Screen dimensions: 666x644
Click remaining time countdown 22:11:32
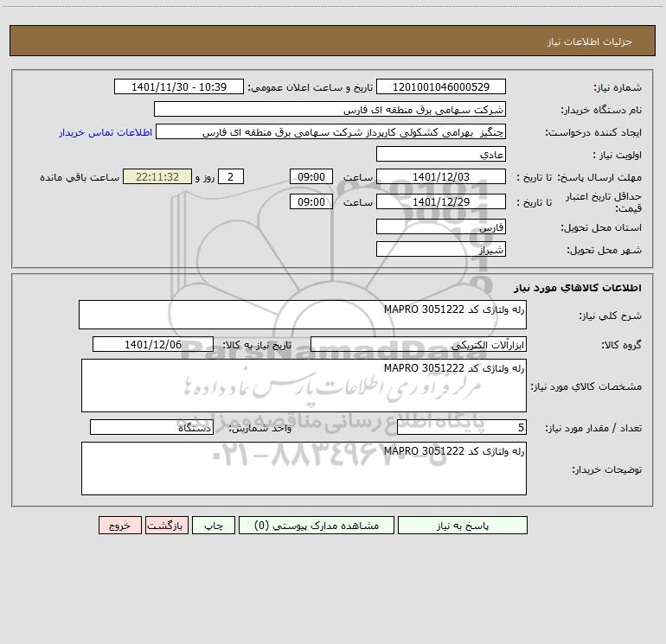157,176
